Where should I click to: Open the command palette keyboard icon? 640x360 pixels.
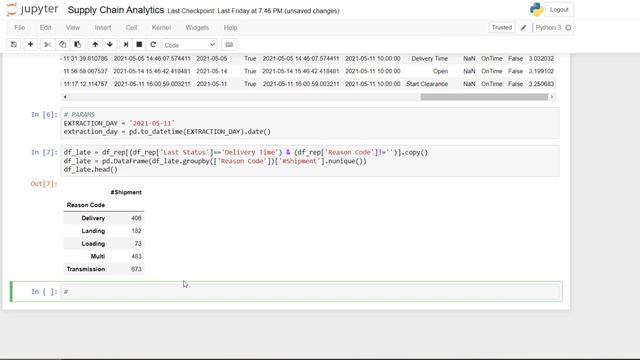(229, 44)
